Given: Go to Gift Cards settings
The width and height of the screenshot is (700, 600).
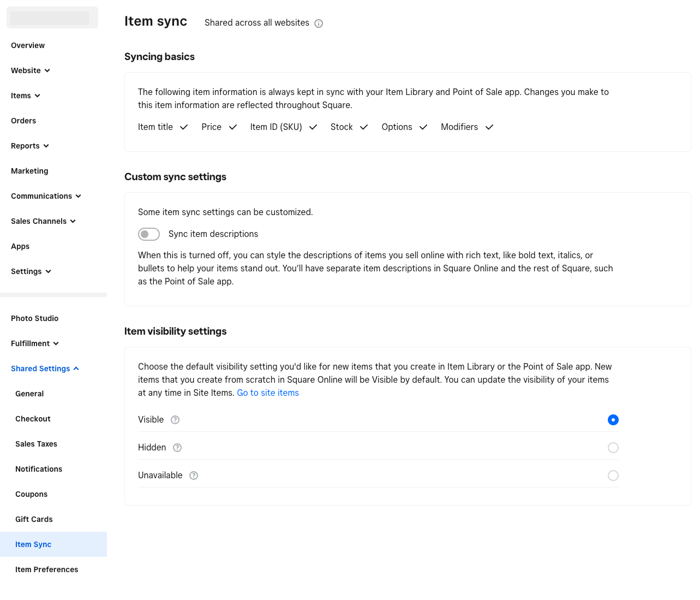Looking at the screenshot, I should click(x=34, y=519).
